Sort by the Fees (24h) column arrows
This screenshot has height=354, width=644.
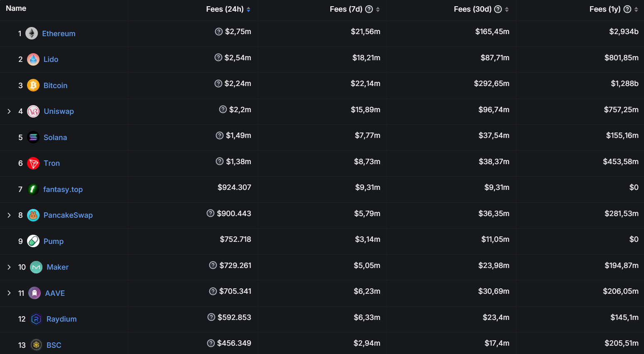coord(248,10)
